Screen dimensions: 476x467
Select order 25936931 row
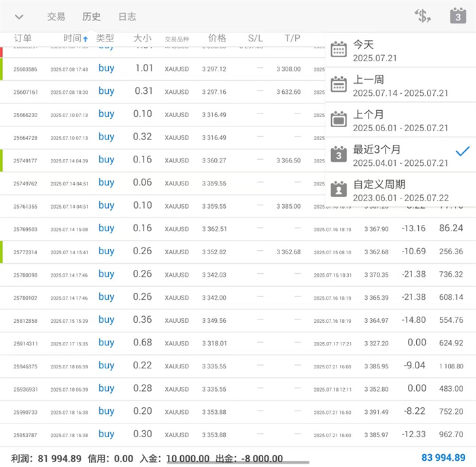[x=238, y=389]
